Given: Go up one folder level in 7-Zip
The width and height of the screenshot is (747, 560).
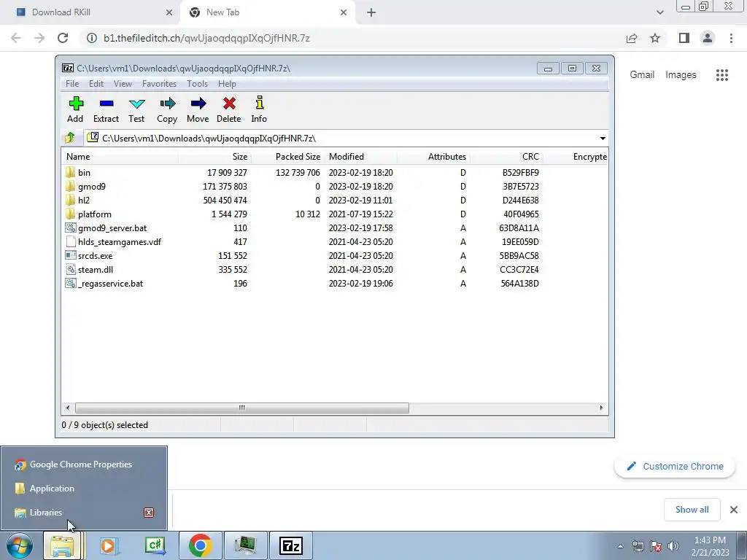Looking at the screenshot, I should coord(70,138).
